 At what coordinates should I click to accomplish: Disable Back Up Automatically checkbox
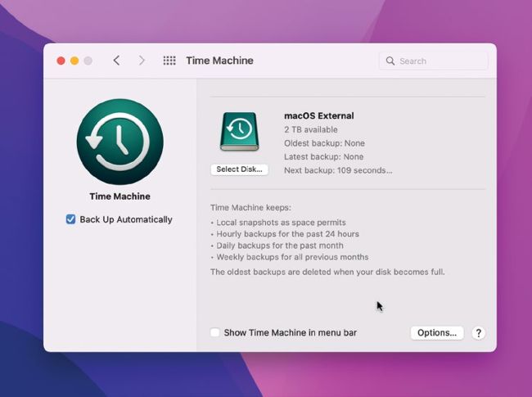[x=71, y=219]
